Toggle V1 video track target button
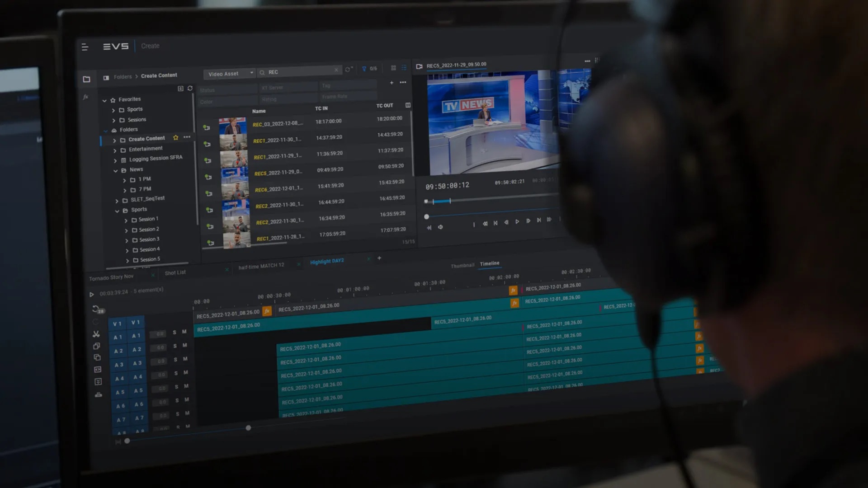This screenshot has height=488, width=868. coord(136,323)
